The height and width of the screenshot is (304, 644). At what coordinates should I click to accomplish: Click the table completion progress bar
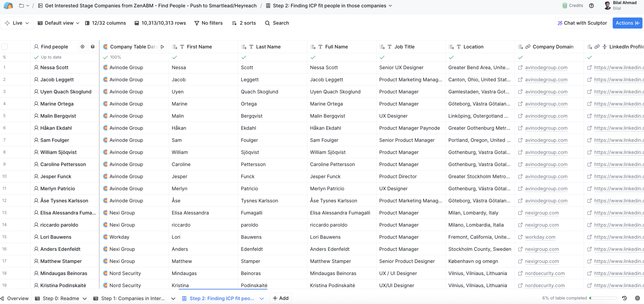[603, 298]
